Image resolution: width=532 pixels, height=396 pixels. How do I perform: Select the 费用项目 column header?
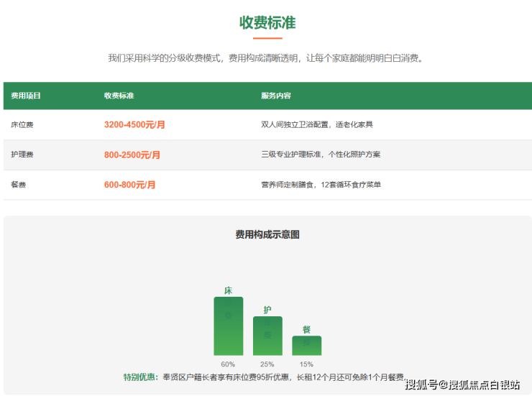pyautogui.click(x=26, y=96)
